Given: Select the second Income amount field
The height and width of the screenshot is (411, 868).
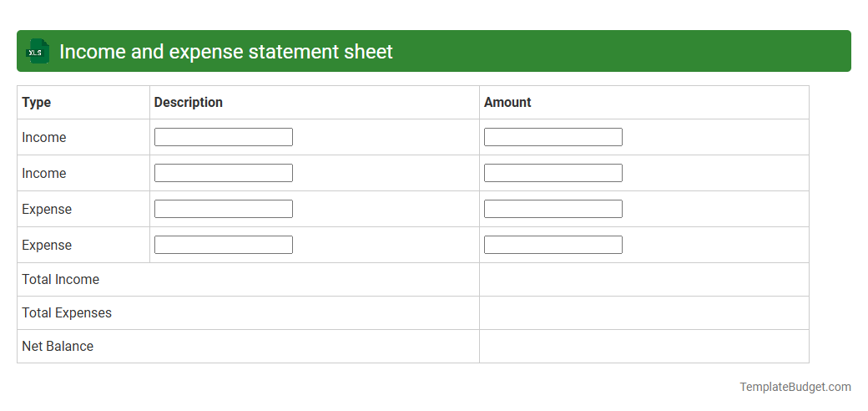Looking at the screenshot, I should point(553,173).
